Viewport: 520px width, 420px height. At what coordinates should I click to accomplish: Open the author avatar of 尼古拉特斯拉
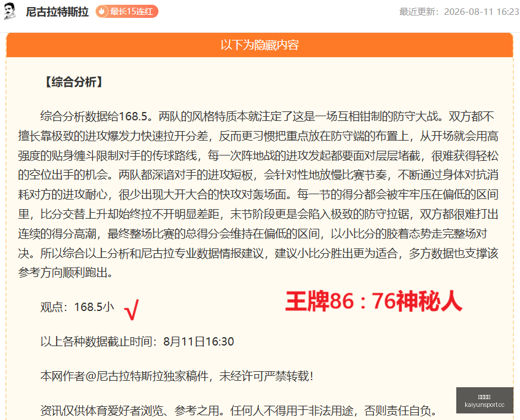(x=10, y=11)
